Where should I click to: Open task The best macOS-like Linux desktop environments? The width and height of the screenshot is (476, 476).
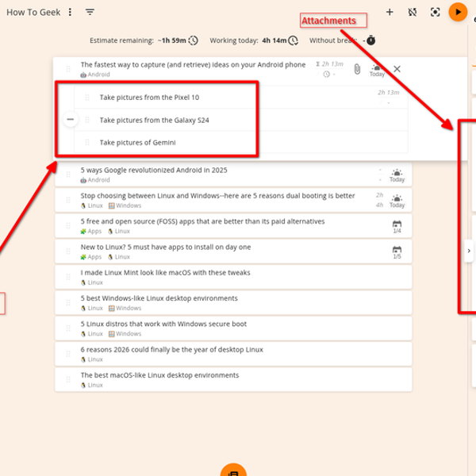tap(159, 375)
